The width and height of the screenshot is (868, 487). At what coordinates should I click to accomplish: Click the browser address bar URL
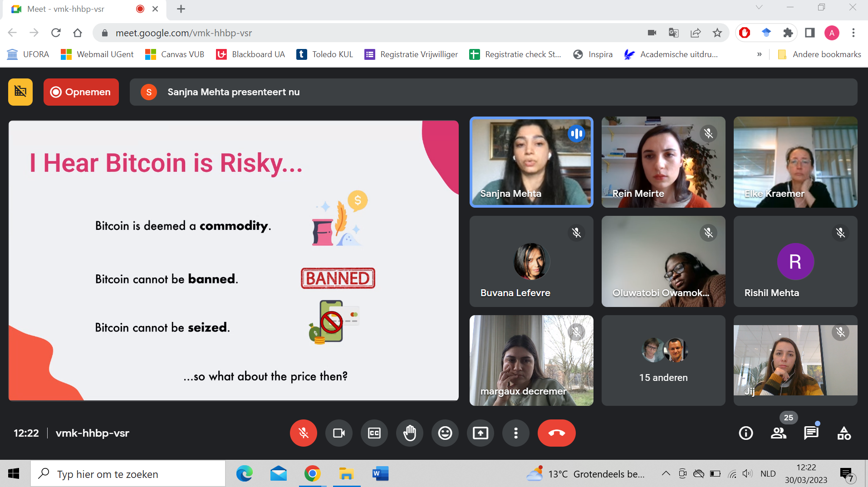point(184,33)
